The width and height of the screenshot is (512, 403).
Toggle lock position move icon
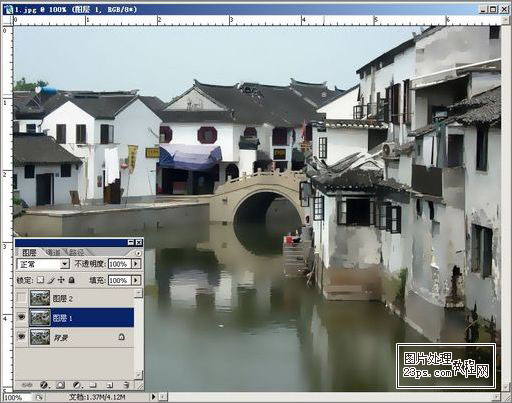pos(61,280)
